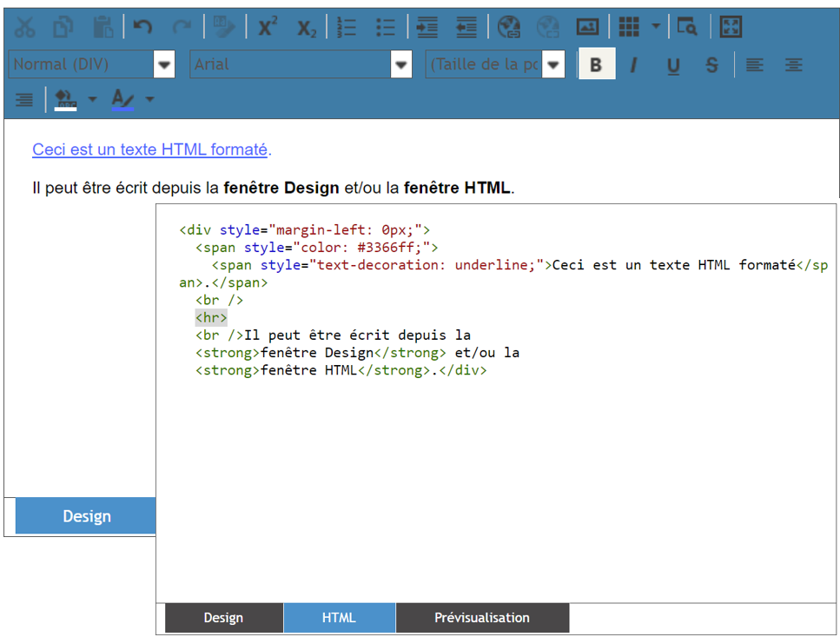Open the insert image tool
The width and height of the screenshot is (840, 637).
tap(587, 27)
